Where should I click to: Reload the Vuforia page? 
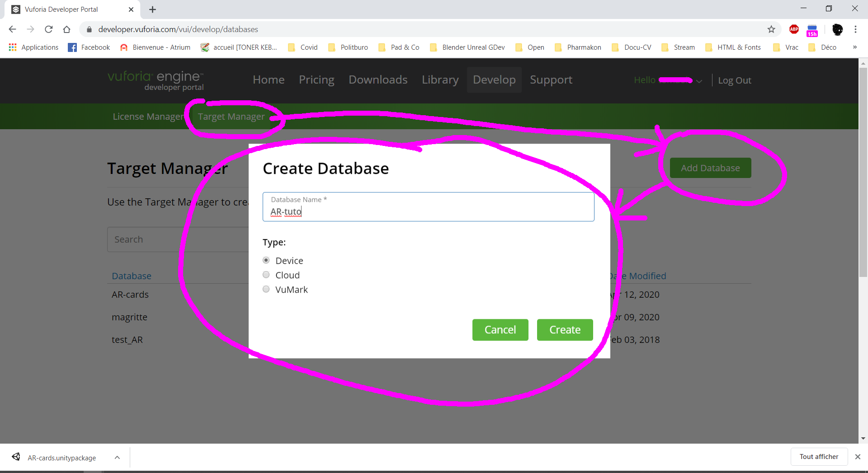pyautogui.click(x=49, y=29)
